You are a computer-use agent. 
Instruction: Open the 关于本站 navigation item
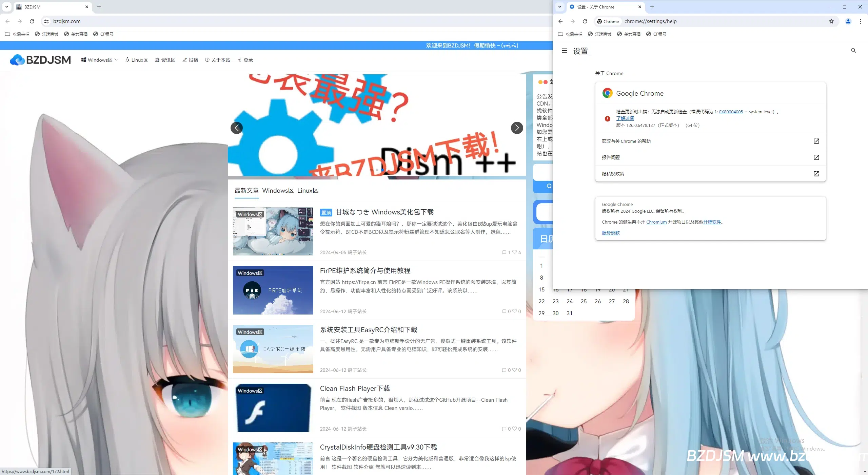pyautogui.click(x=218, y=60)
